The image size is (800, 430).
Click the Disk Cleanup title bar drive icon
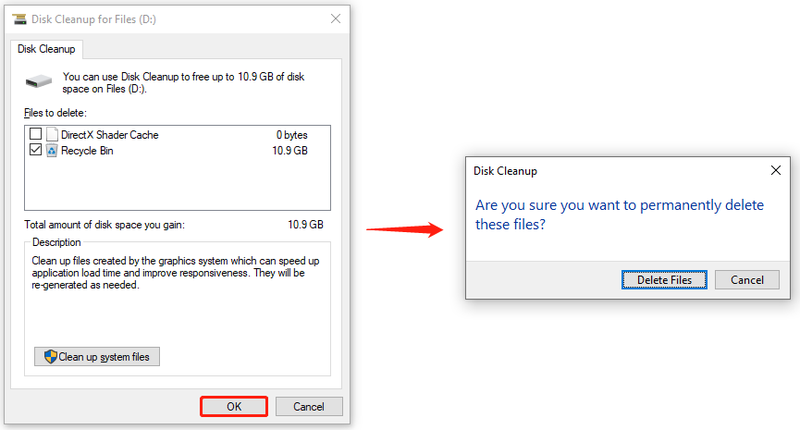pyautogui.click(x=19, y=19)
